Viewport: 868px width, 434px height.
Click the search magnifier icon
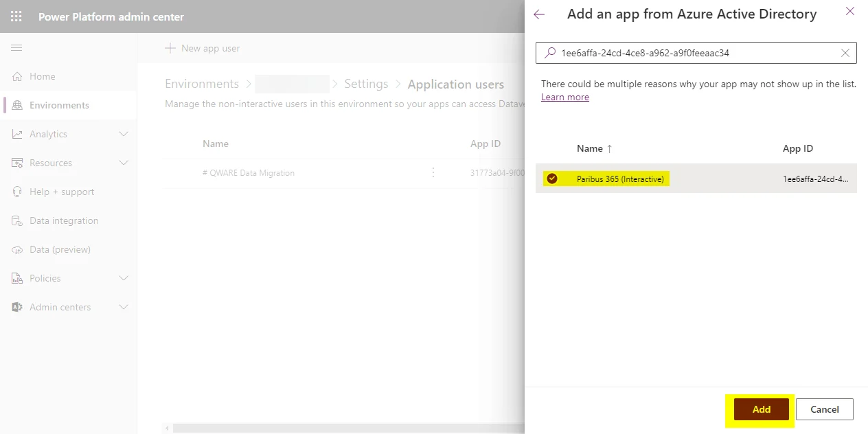549,52
